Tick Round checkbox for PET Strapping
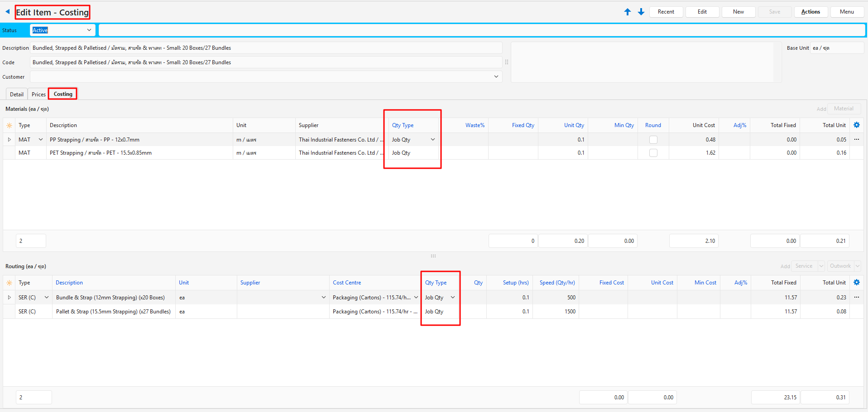This screenshot has height=412, width=868. coord(653,153)
